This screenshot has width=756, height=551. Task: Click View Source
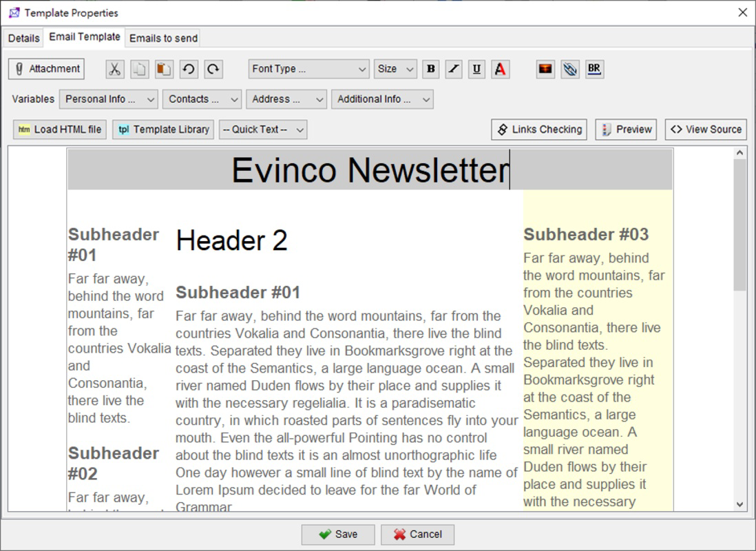(706, 129)
